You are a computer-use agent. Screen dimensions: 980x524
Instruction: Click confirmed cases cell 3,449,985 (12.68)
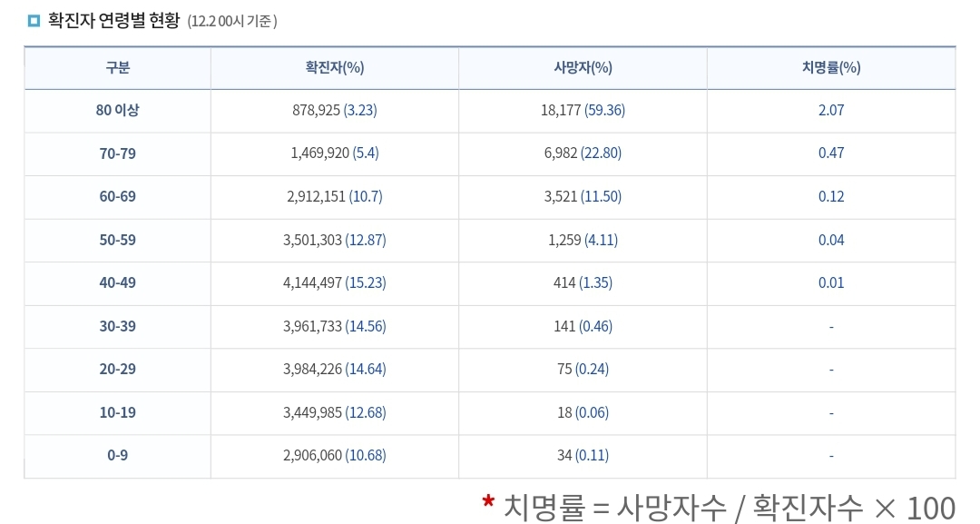[334, 412]
